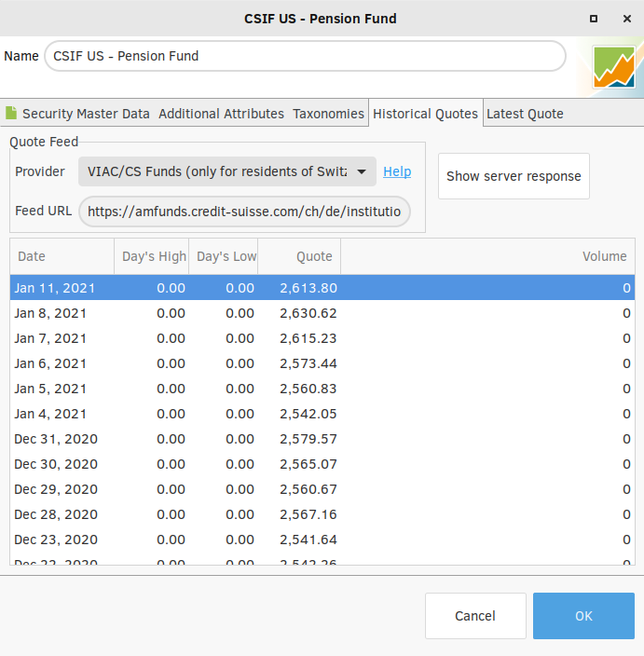Select the Dec 31, 2020 row
The image size is (644, 656).
tap(322, 439)
